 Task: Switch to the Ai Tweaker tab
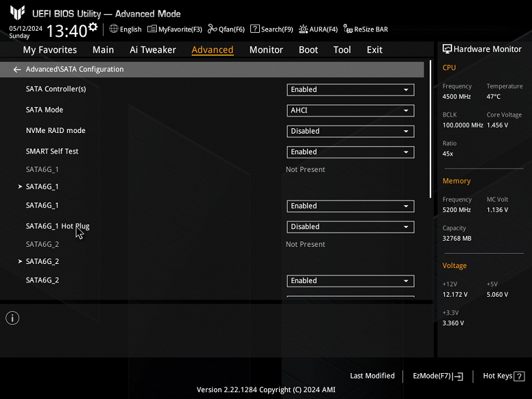[x=153, y=50]
